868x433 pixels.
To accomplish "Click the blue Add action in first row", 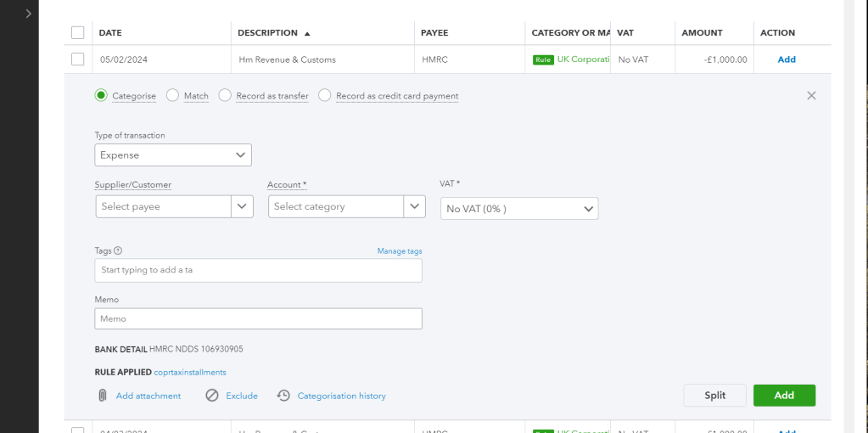I will (x=787, y=59).
